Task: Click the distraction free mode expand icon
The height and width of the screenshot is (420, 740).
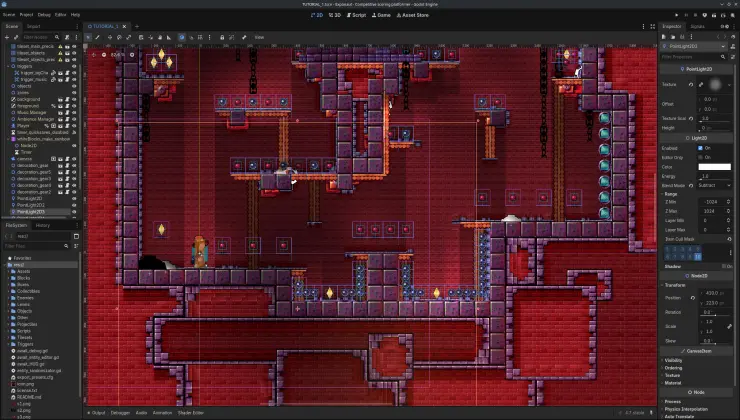Action: click(x=653, y=26)
